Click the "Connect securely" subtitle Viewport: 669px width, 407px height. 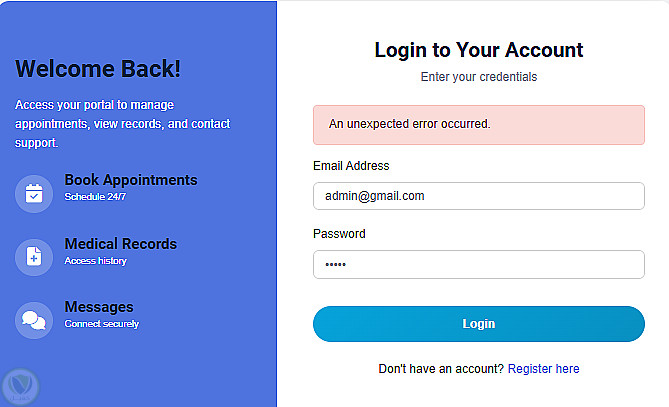click(102, 324)
